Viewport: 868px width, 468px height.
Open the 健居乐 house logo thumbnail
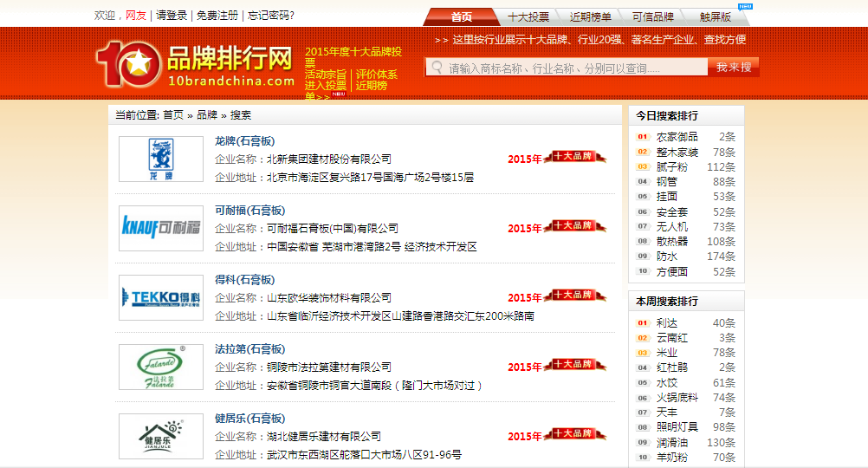tap(161, 436)
